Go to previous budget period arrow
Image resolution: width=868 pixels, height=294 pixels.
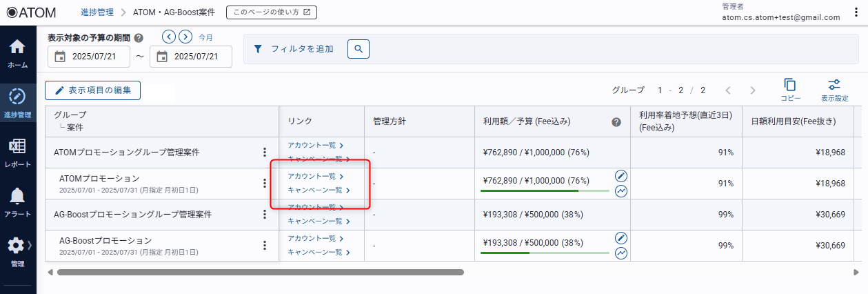[x=169, y=37]
